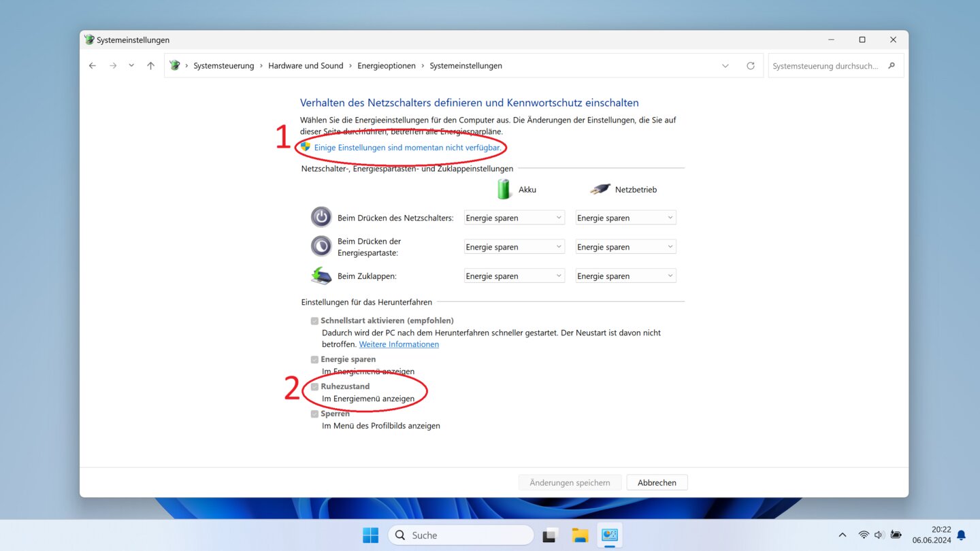This screenshot has height=551, width=980.
Task: Click the search magnifier in Systemsteuerung field
Action: (x=892, y=66)
